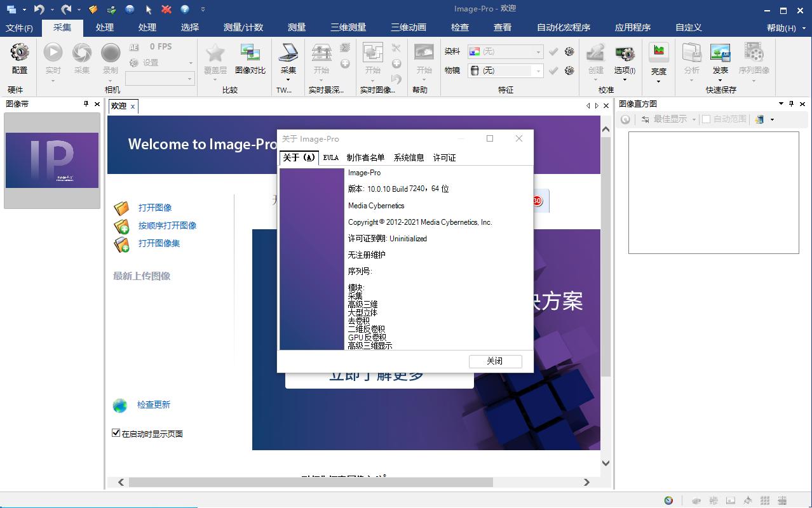This screenshot has height=508, width=812.
Task: Close the 欢迎 document tab
Action: pos(133,106)
